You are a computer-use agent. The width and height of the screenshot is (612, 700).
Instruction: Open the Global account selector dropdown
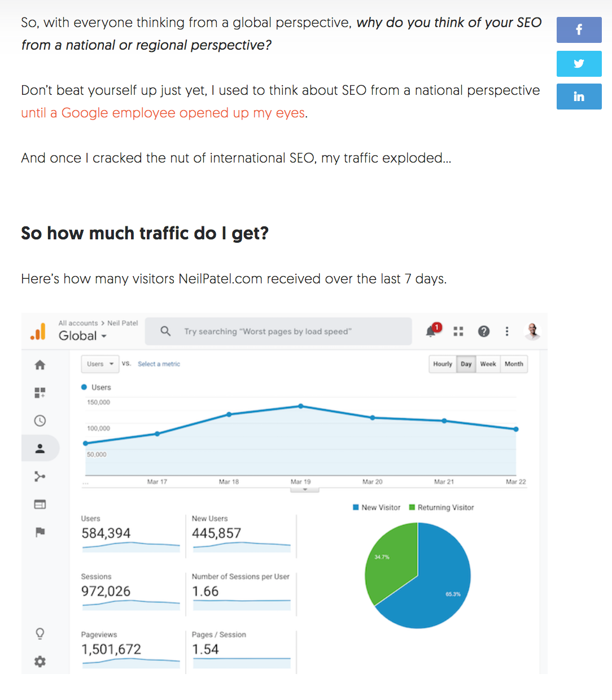pos(82,336)
